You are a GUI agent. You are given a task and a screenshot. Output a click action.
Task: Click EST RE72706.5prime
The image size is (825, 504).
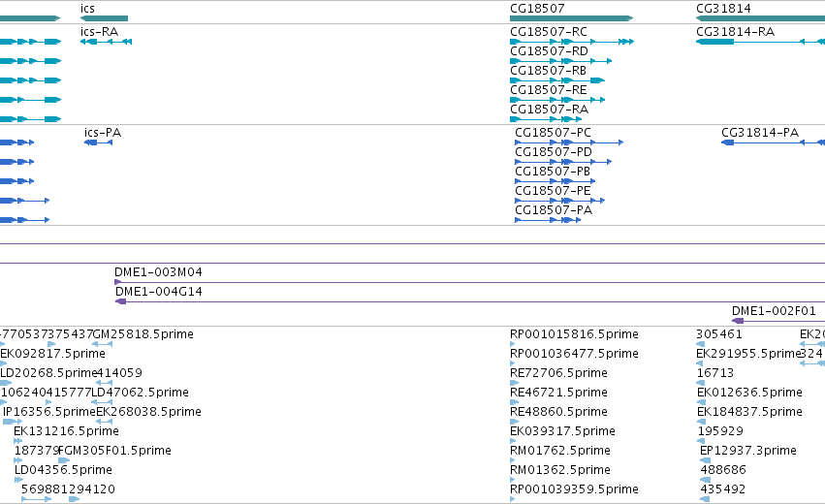coord(558,373)
